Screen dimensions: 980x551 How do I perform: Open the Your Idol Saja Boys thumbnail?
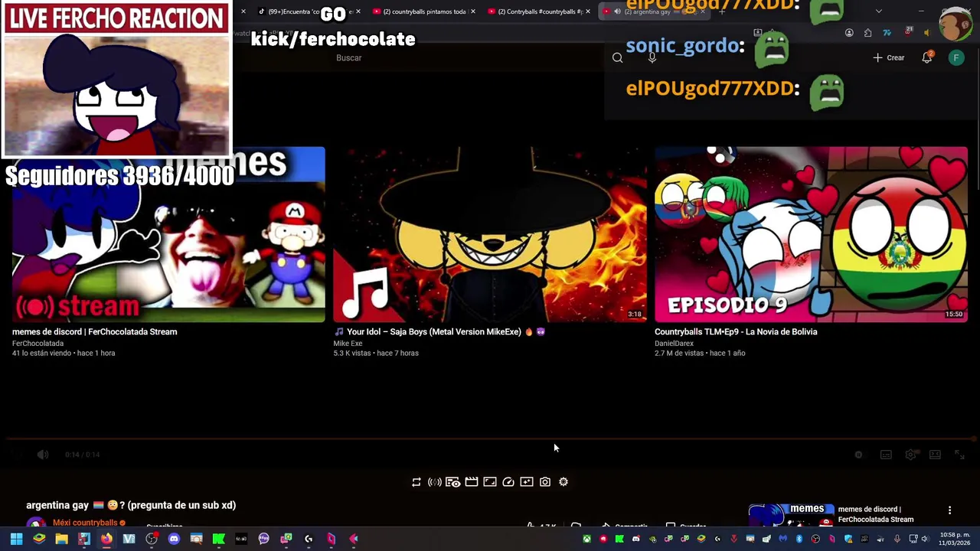coord(490,234)
